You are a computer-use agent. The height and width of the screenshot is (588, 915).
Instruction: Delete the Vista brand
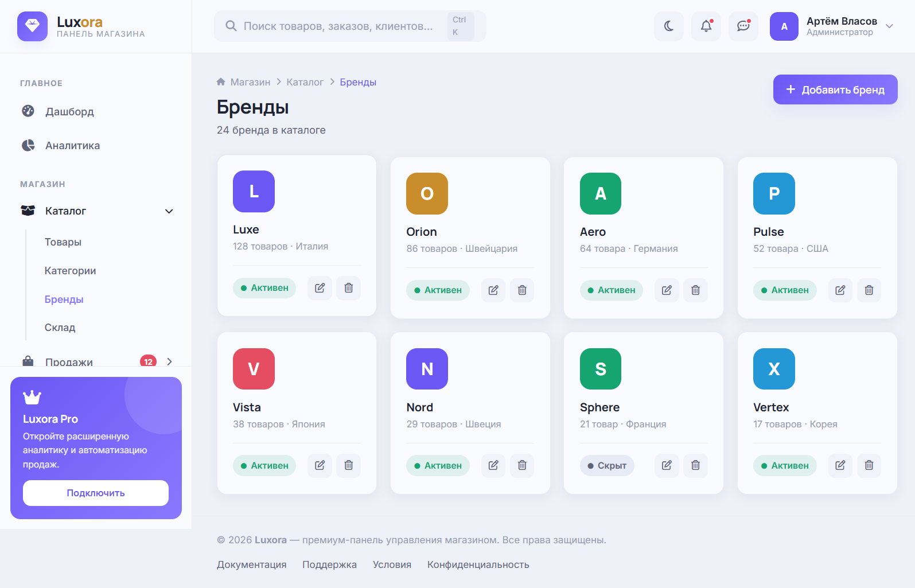coord(349,466)
